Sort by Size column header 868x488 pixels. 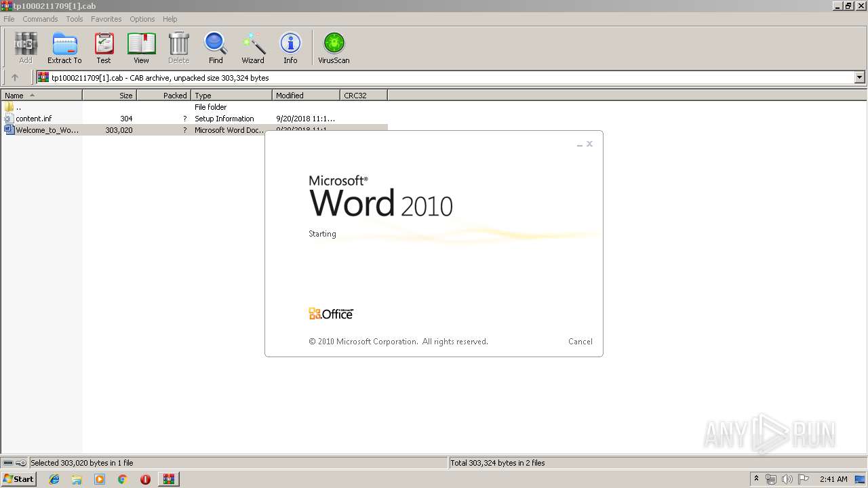pyautogui.click(x=109, y=96)
